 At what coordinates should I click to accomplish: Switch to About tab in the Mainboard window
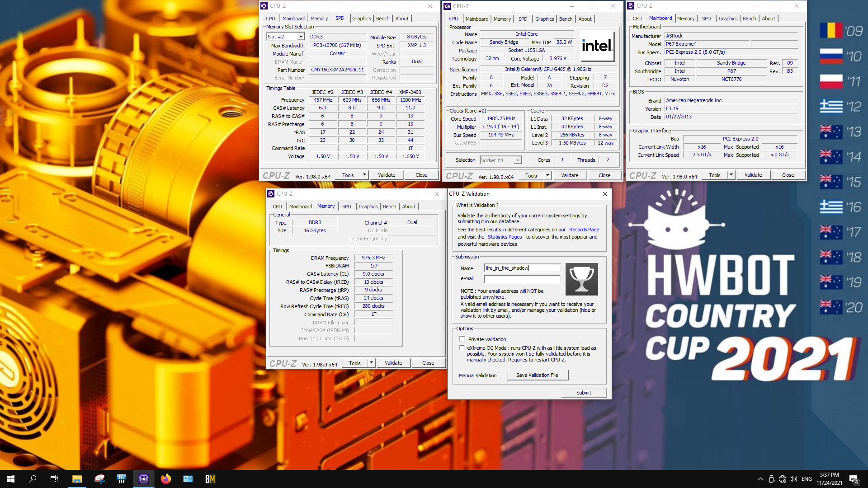click(x=769, y=19)
